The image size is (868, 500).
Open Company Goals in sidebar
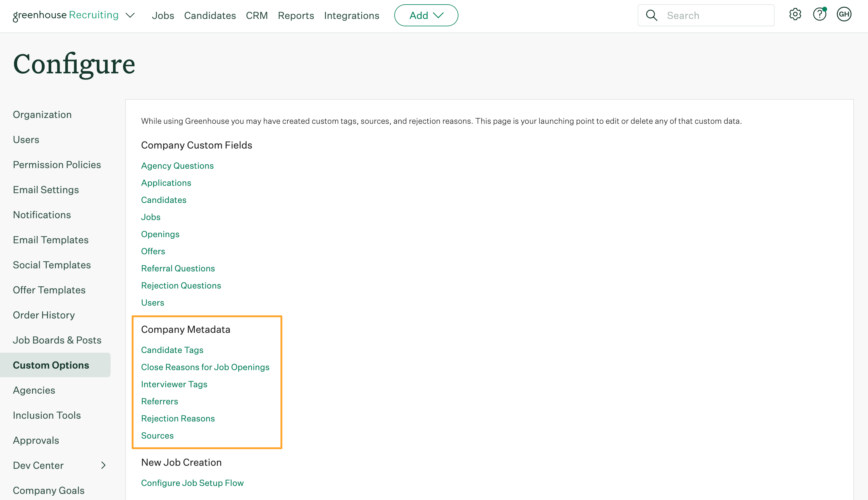[49, 491]
